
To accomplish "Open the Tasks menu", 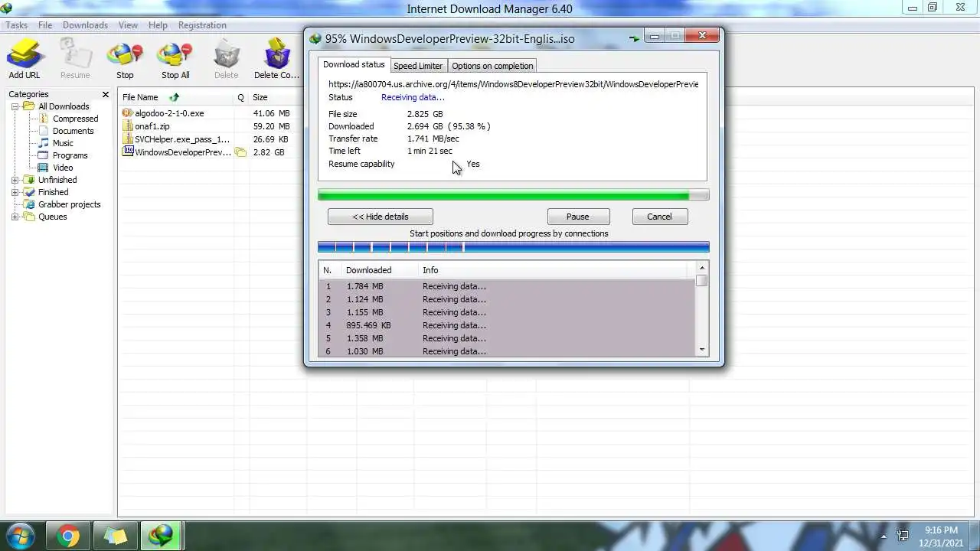I will click(x=17, y=25).
